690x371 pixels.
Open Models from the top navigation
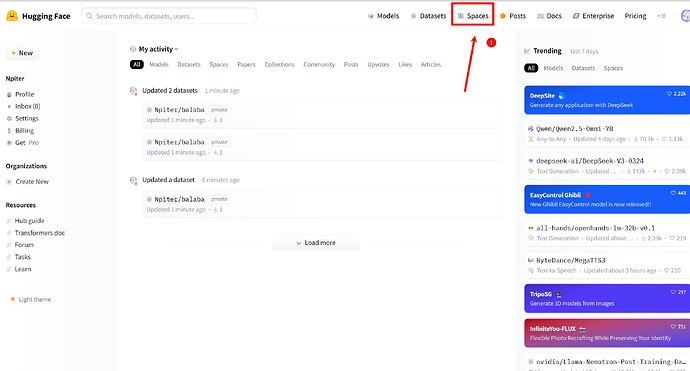tap(383, 16)
